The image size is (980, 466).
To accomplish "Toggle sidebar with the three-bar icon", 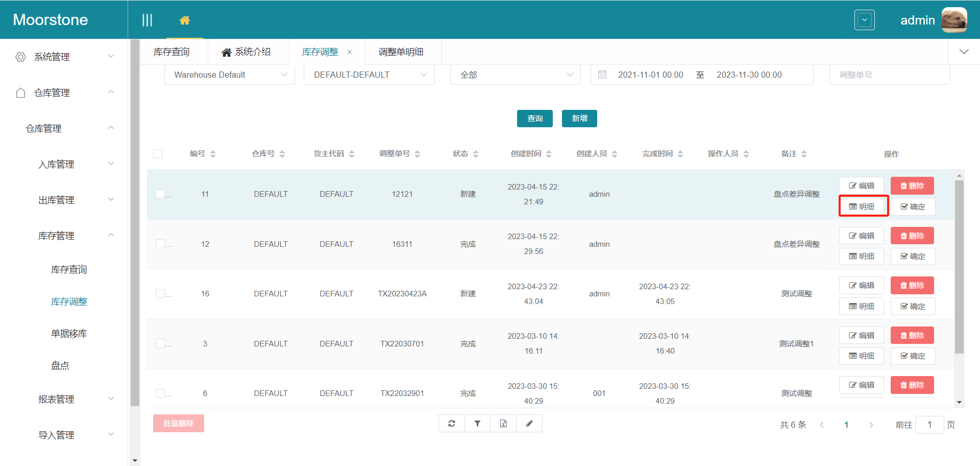I will [x=147, y=20].
